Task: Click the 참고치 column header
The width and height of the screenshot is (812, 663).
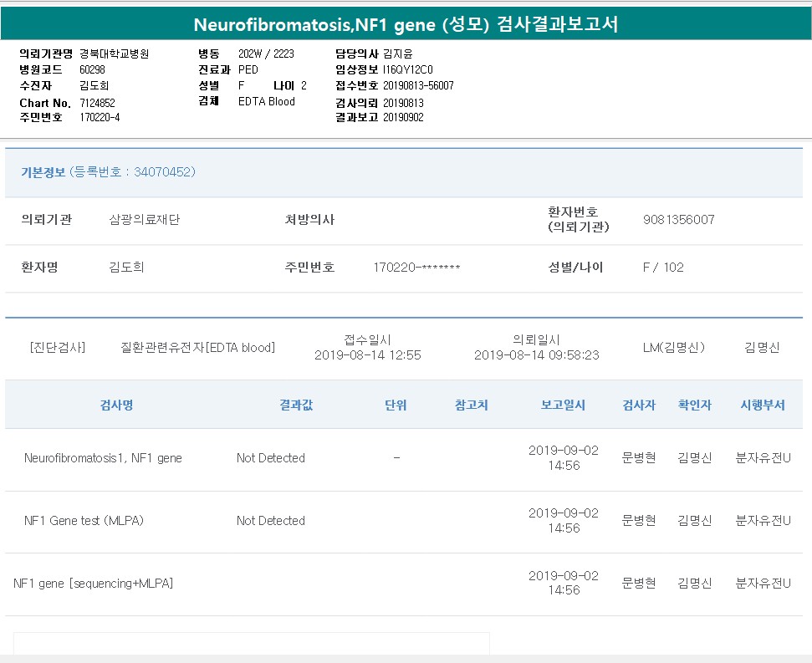Action: pyautogui.click(x=472, y=405)
